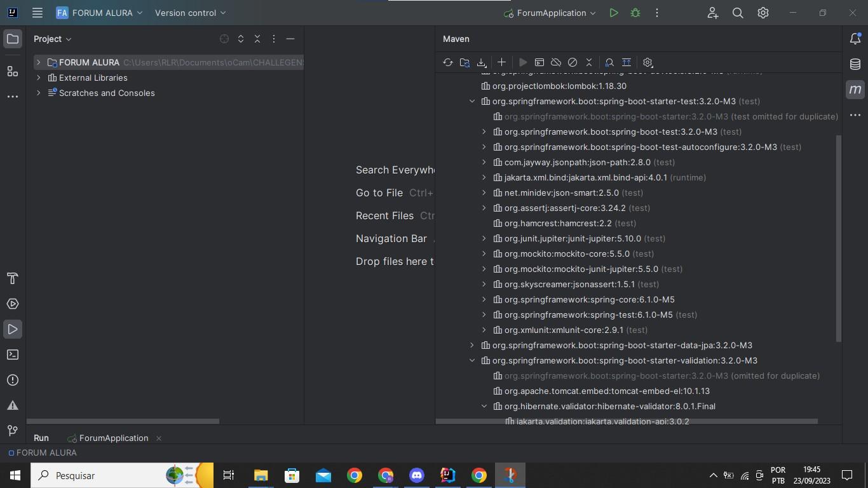Debug ForumApplication with bug icon
868x488 pixels.
pos(635,13)
